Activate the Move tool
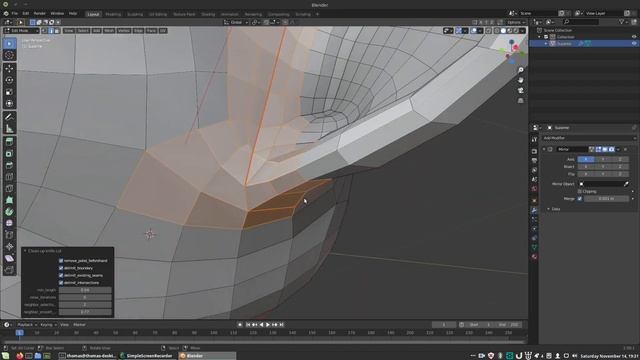 [9, 69]
